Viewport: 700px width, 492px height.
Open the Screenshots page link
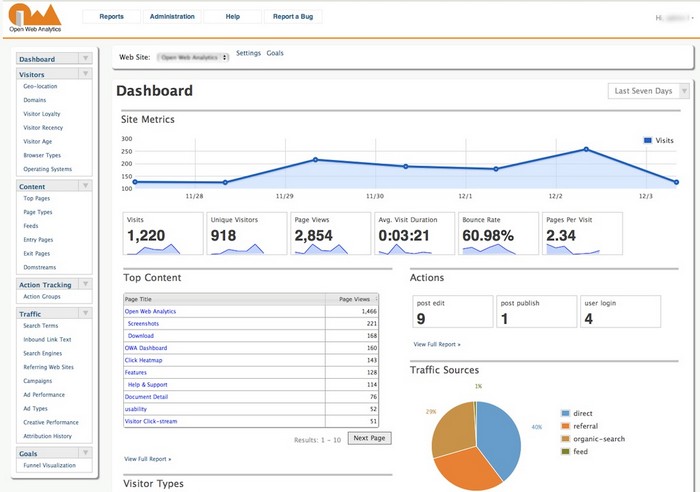(x=143, y=324)
